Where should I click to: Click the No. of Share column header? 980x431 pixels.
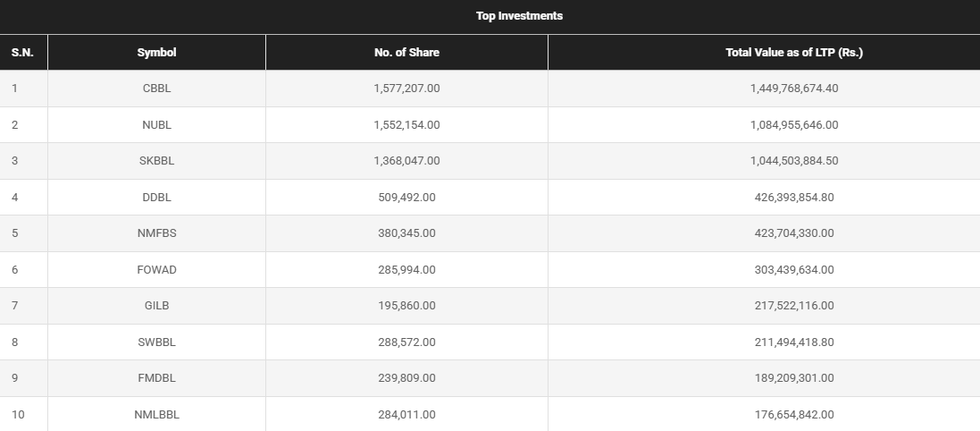click(406, 53)
